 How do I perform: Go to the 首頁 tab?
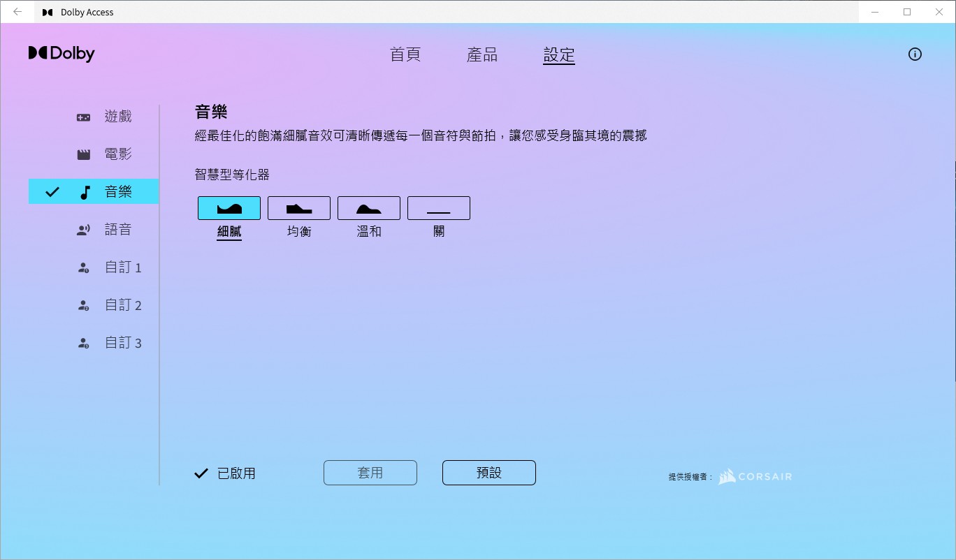[x=405, y=55]
